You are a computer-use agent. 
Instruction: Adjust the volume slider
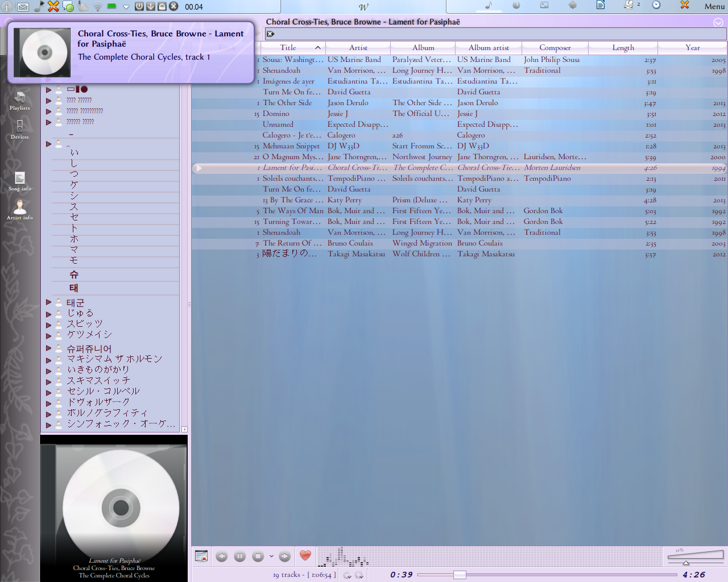697,557
